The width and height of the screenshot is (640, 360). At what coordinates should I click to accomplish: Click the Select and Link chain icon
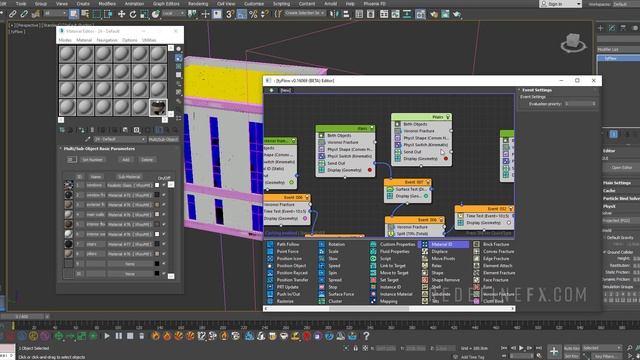click(x=13, y=14)
